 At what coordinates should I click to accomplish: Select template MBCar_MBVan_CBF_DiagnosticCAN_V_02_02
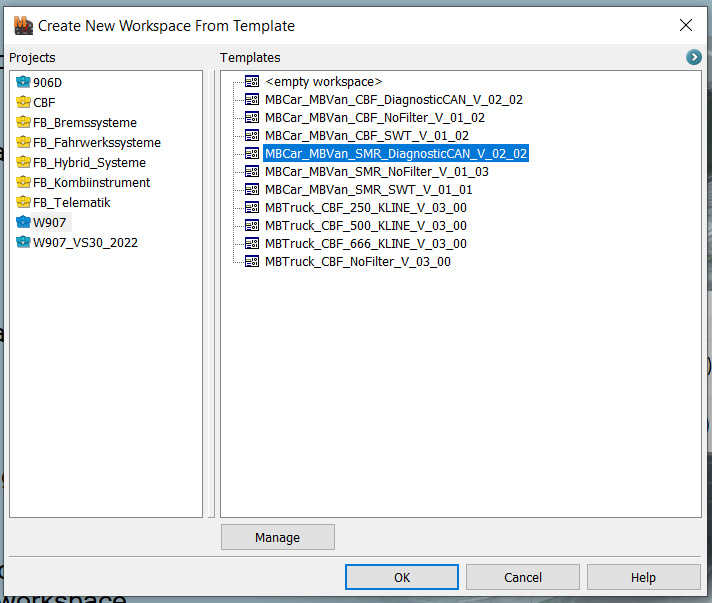394,99
